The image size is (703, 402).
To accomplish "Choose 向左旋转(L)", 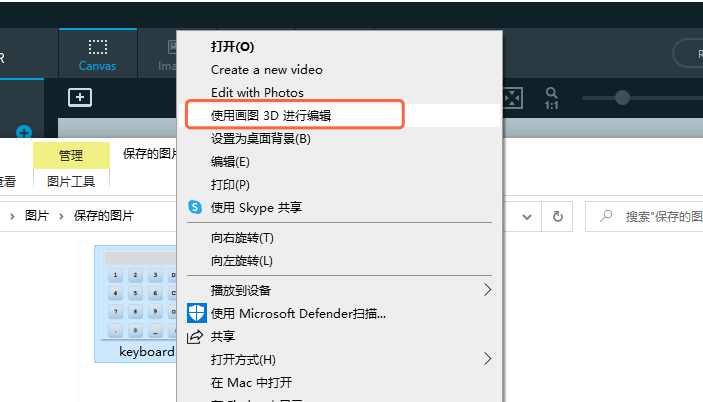I will click(x=242, y=261).
